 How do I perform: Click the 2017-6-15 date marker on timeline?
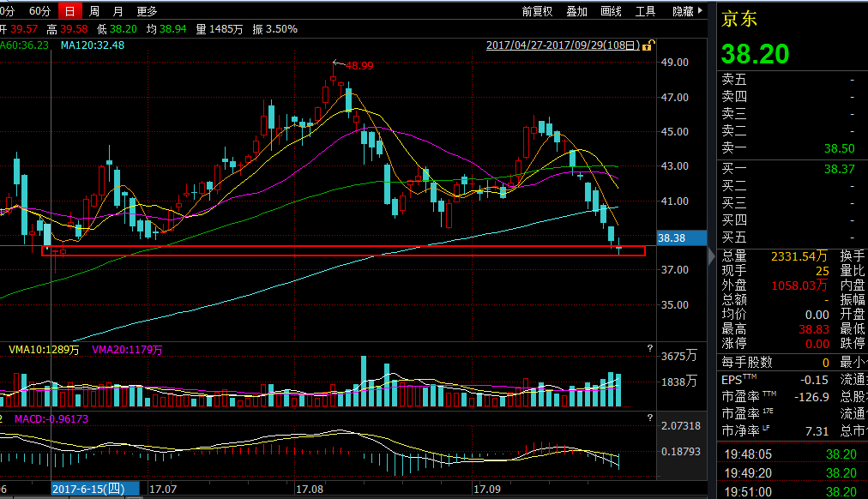(88, 488)
